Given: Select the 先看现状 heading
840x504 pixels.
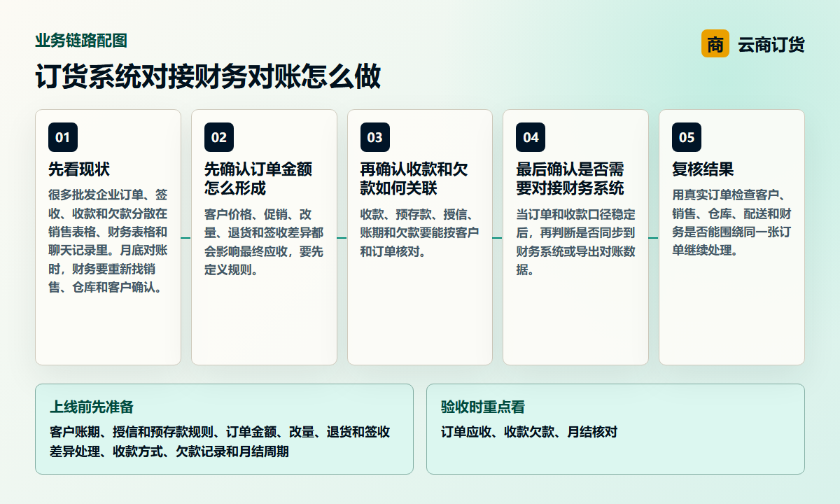Looking at the screenshot, I should pos(79,169).
